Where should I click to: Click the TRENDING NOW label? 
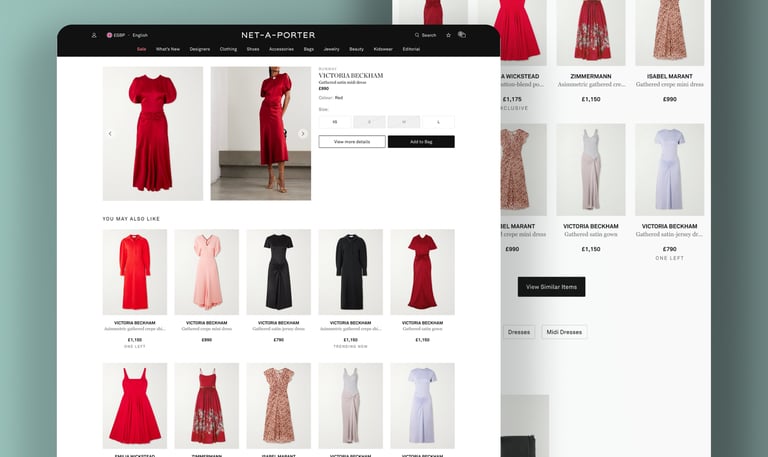pyautogui.click(x=351, y=346)
